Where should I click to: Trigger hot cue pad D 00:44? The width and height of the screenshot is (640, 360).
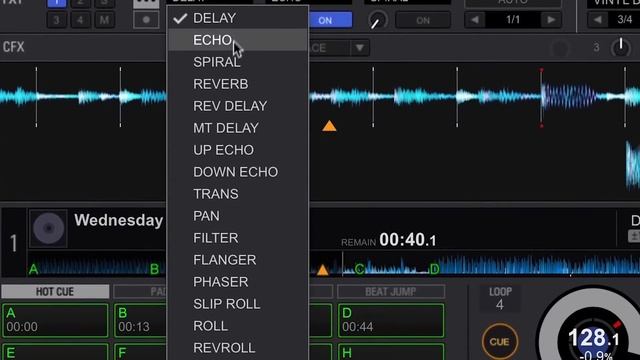tap(391, 320)
